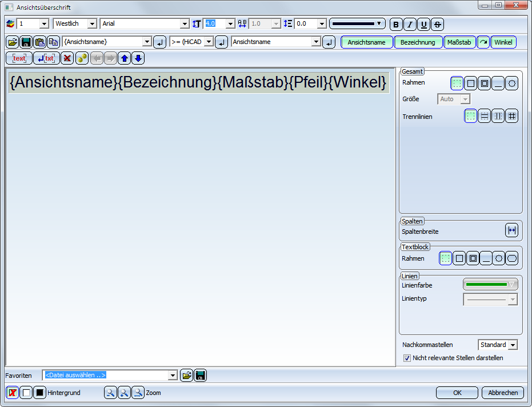
Task: Move text block up with blue arrow
Action: point(125,58)
